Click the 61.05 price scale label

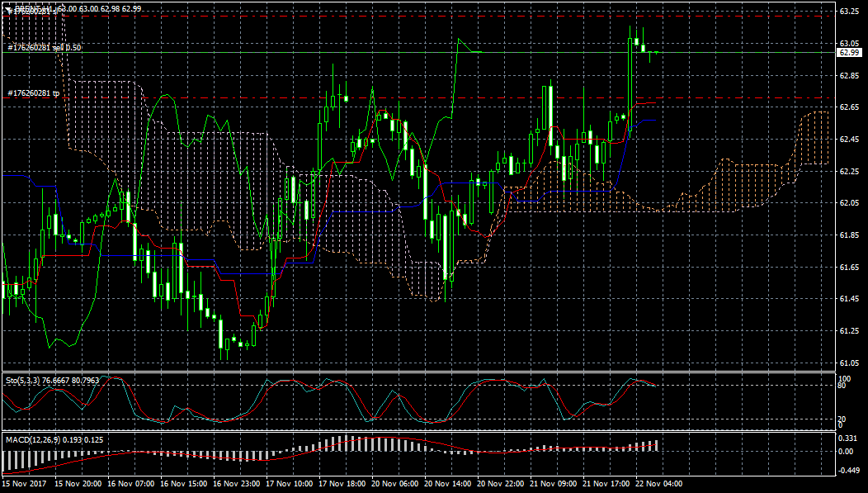click(x=849, y=363)
